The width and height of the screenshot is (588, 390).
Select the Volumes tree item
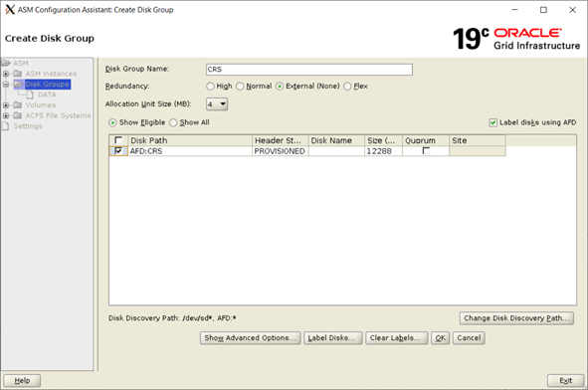[x=41, y=105]
